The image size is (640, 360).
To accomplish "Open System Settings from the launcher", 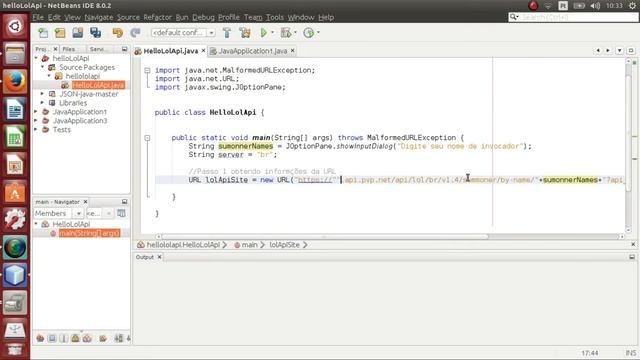I will click(15, 219).
